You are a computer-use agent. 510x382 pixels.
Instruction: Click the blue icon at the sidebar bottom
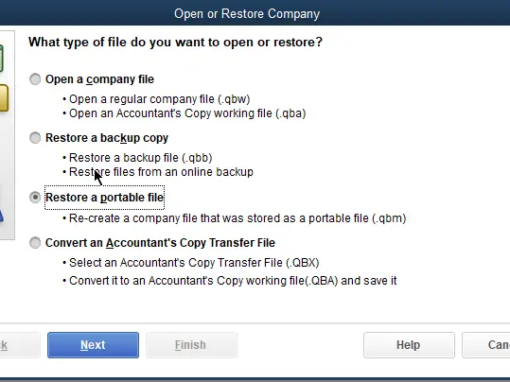pyautogui.click(x=1, y=215)
